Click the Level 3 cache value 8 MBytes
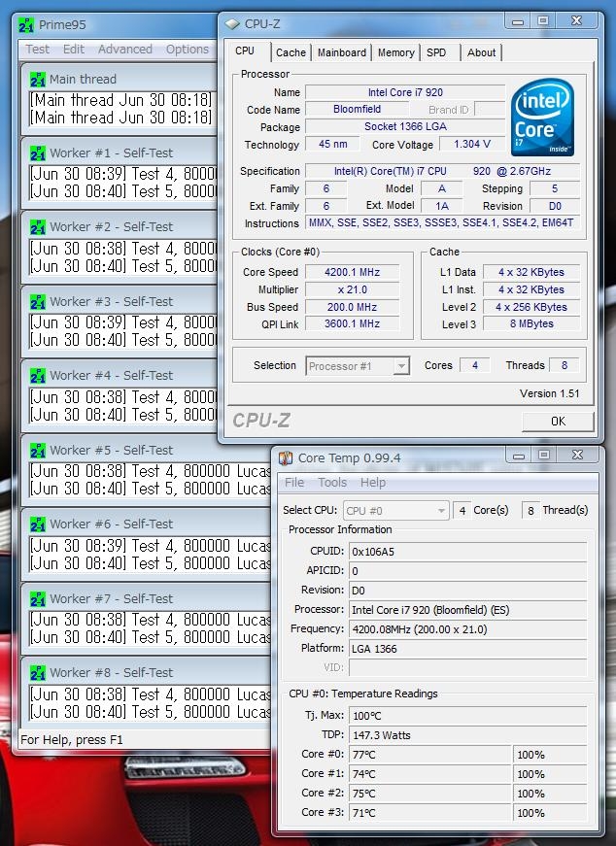Viewport: 616px width, 846px height. [531, 323]
